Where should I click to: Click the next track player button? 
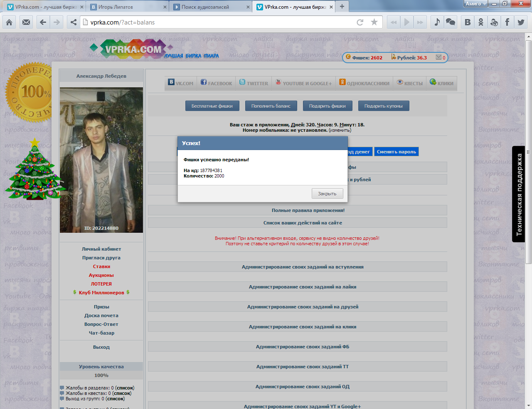(x=420, y=22)
